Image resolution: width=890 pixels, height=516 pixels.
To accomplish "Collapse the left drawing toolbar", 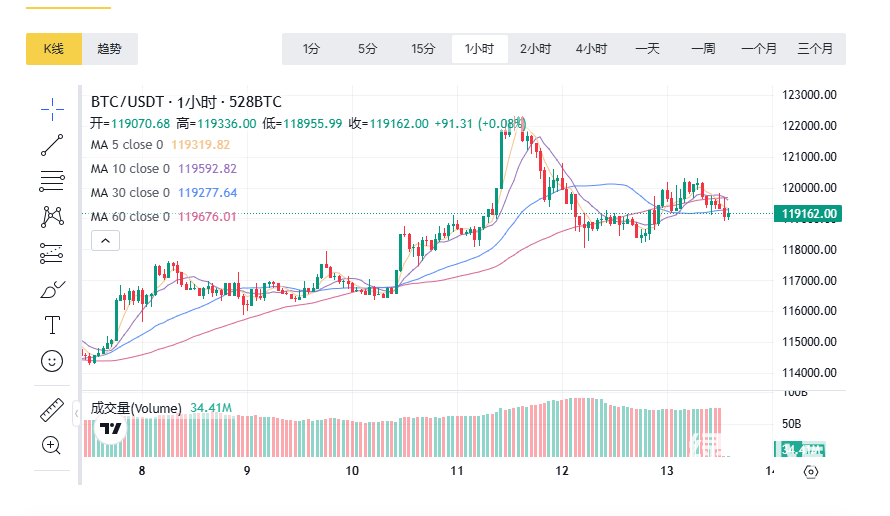I will 76,411.
